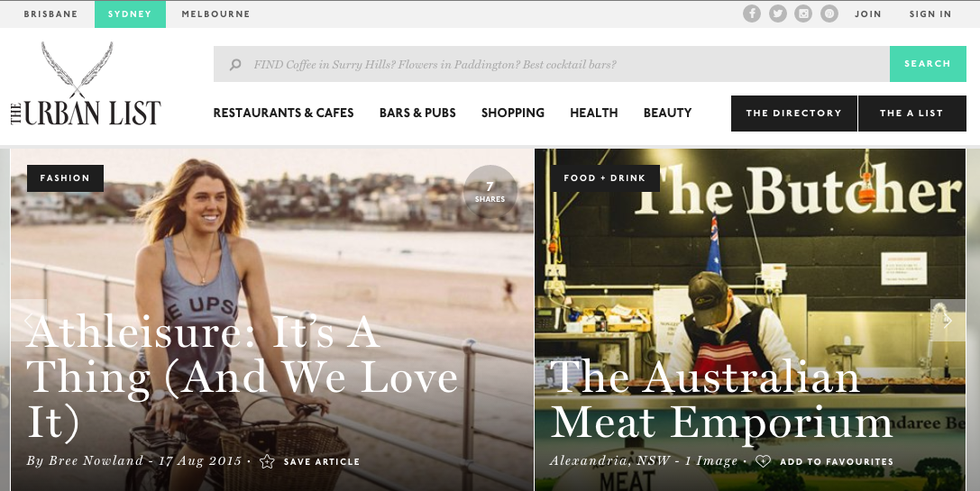Open the Facebook social icon
Viewport: 980px width, 491px height.
tap(752, 14)
